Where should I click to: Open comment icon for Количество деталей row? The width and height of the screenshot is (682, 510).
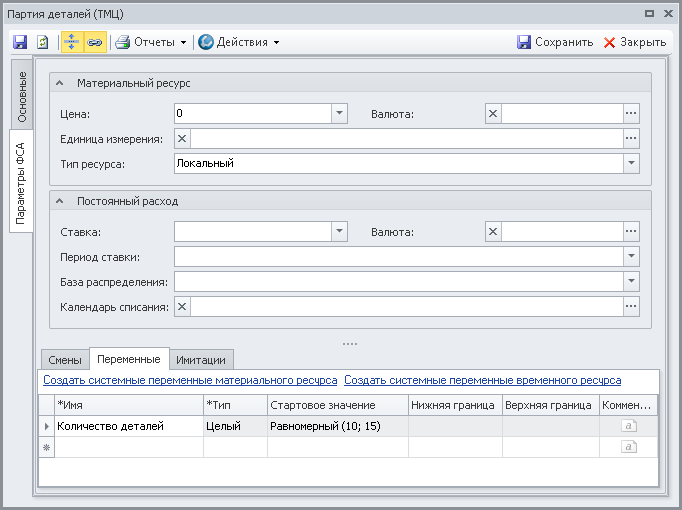click(x=629, y=426)
